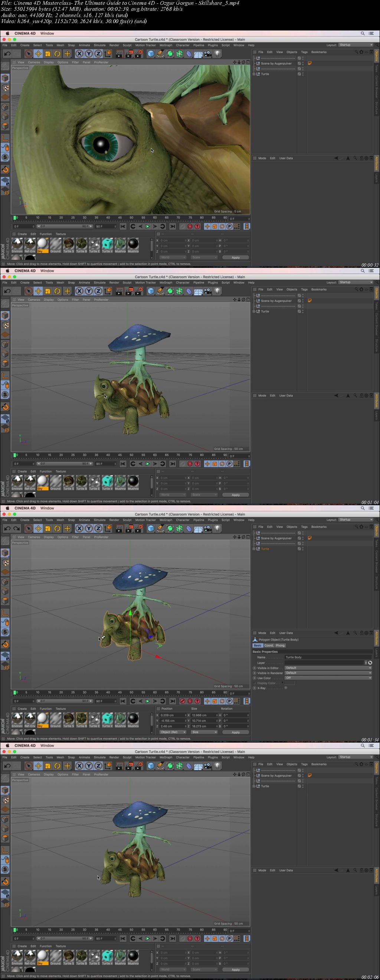Open the Scale dropdown in 00:01:04 frame coordinates
This screenshot has width=380, height=980.
tap(204, 495)
